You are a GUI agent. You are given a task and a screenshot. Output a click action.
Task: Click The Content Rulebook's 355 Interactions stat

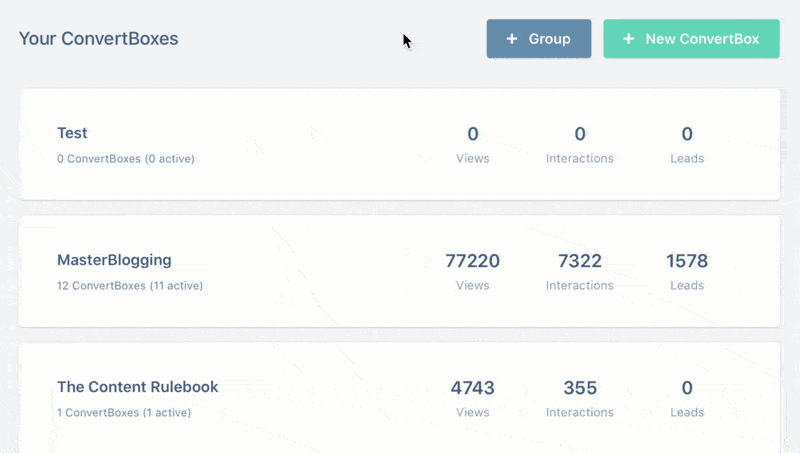pyautogui.click(x=579, y=389)
